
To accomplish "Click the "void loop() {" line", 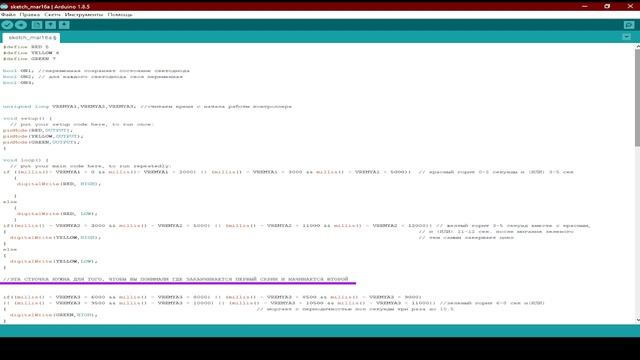I will (26, 160).
